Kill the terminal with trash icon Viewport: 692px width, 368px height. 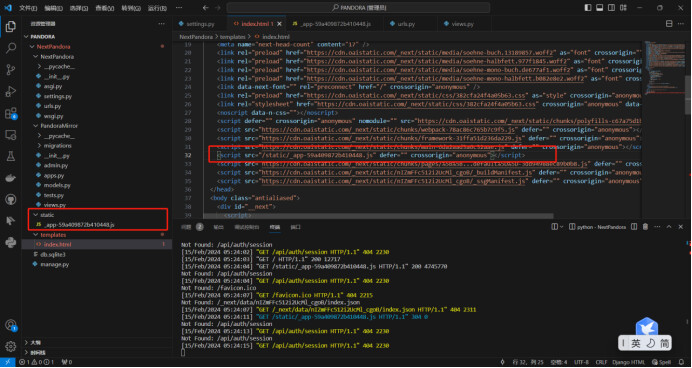click(645, 227)
